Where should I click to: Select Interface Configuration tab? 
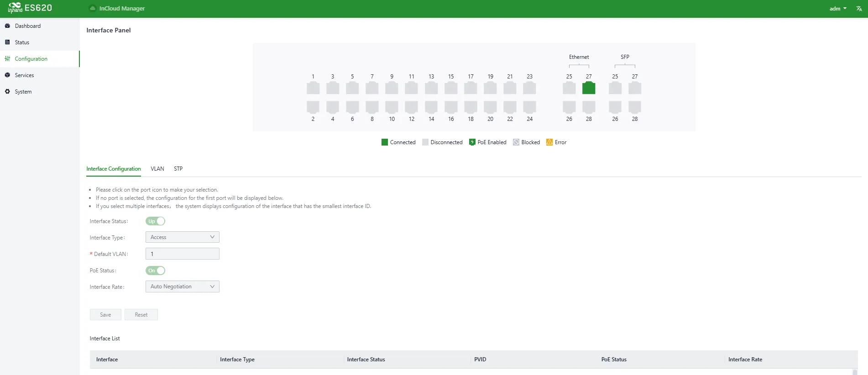(x=114, y=169)
